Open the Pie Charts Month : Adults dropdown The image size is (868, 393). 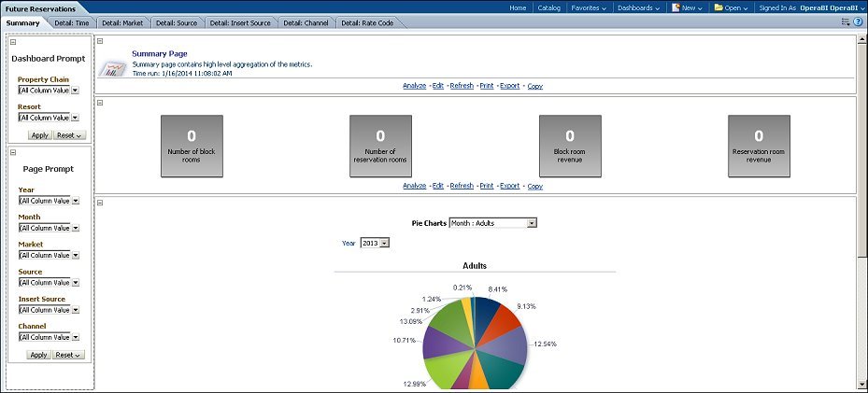click(532, 223)
